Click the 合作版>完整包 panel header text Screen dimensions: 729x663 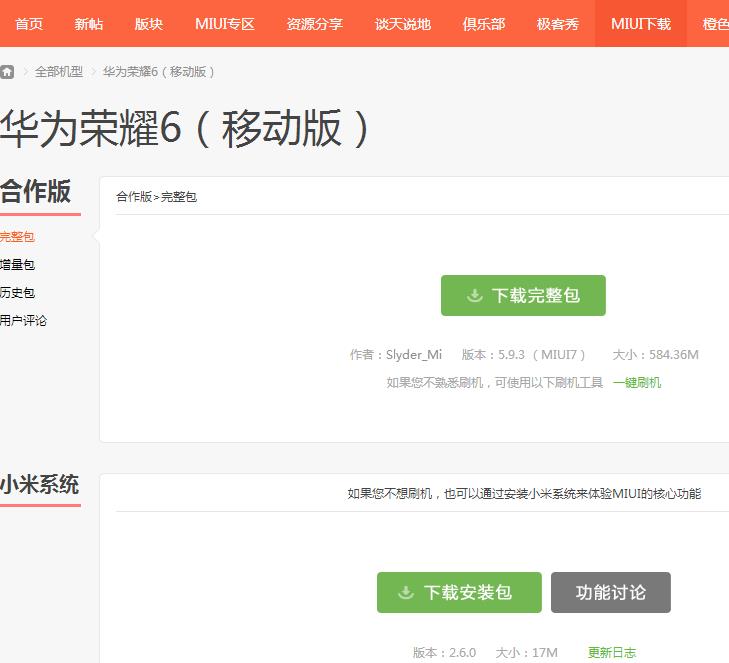156,197
